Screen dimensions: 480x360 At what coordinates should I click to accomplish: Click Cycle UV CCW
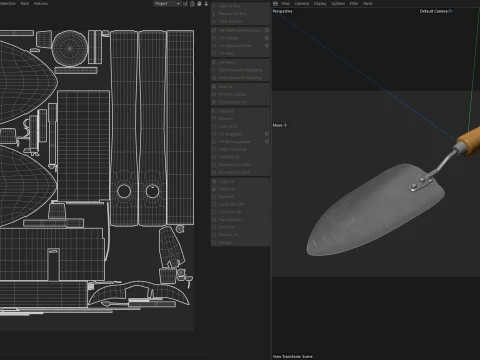pos(240,204)
